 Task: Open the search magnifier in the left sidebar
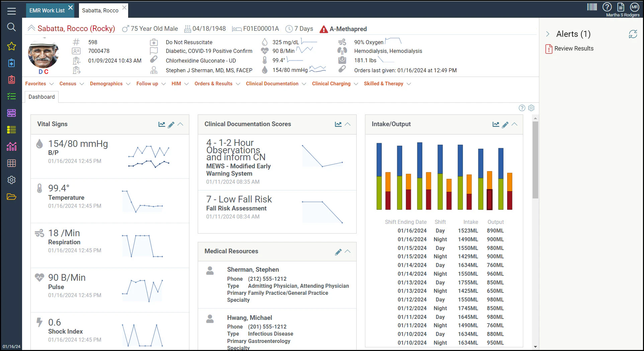(x=11, y=27)
